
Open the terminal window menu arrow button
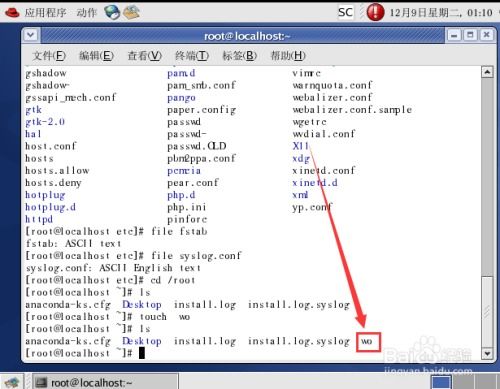pyautogui.click(x=31, y=35)
